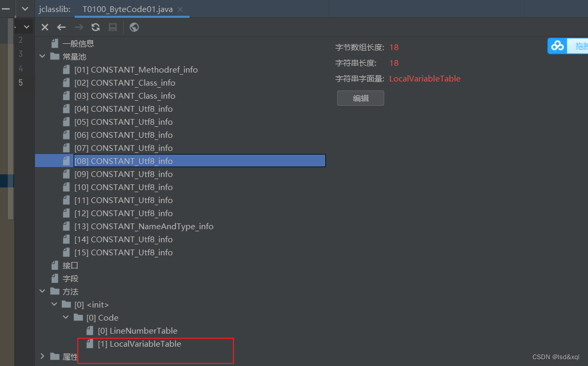Select the 字段 fields item
The height and width of the screenshot is (366, 588).
point(70,279)
